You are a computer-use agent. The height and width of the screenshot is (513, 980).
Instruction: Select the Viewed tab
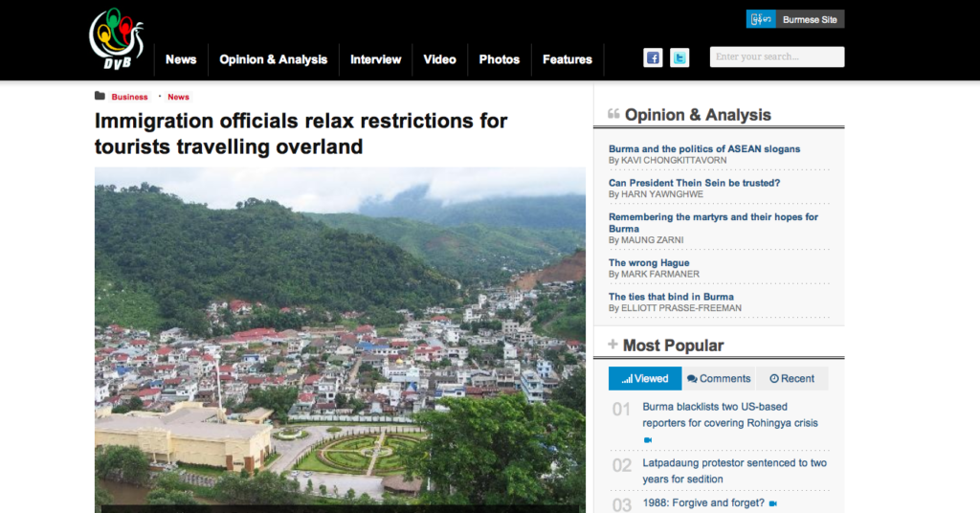point(645,379)
